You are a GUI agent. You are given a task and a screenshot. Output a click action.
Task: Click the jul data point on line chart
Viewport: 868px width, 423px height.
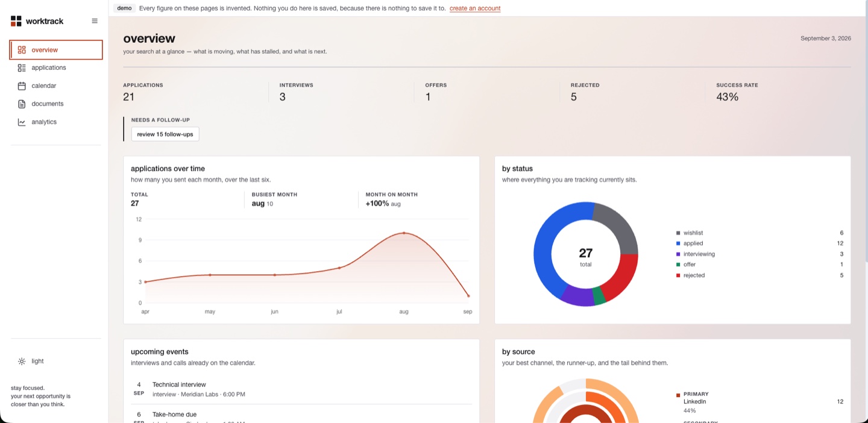(339, 268)
